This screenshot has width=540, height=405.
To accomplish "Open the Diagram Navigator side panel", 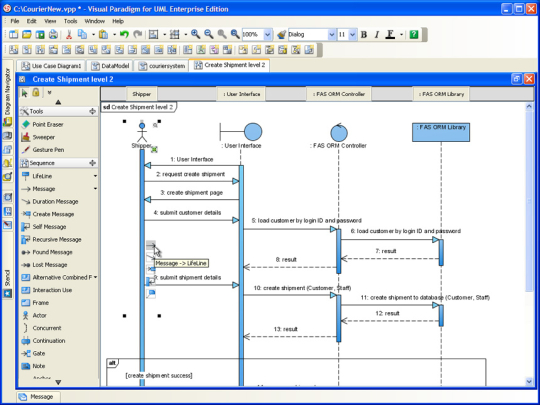I will point(8,94).
